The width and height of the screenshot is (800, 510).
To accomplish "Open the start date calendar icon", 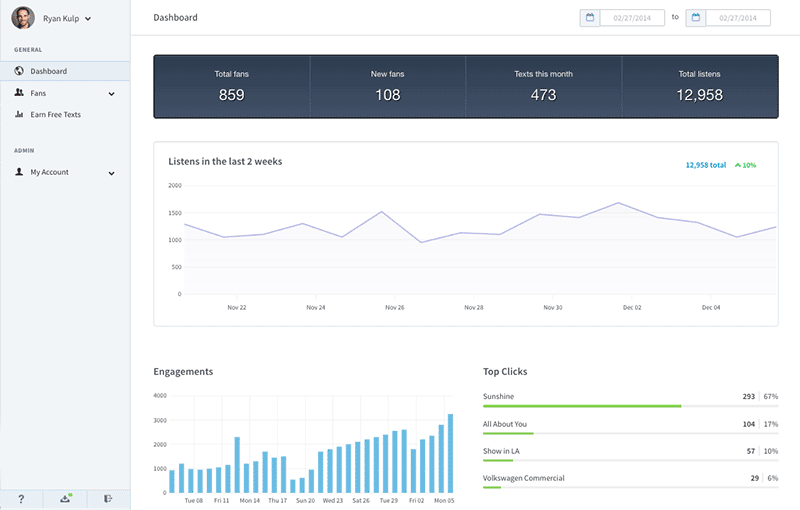I will 590,17.
